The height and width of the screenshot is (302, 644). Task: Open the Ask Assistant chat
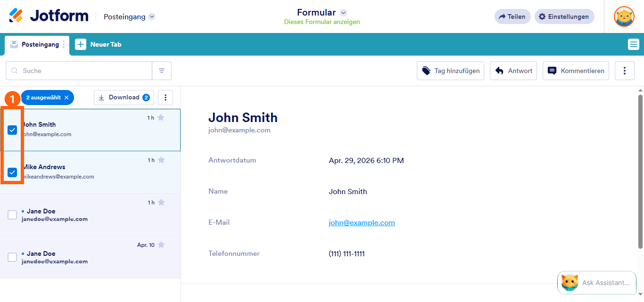597,283
